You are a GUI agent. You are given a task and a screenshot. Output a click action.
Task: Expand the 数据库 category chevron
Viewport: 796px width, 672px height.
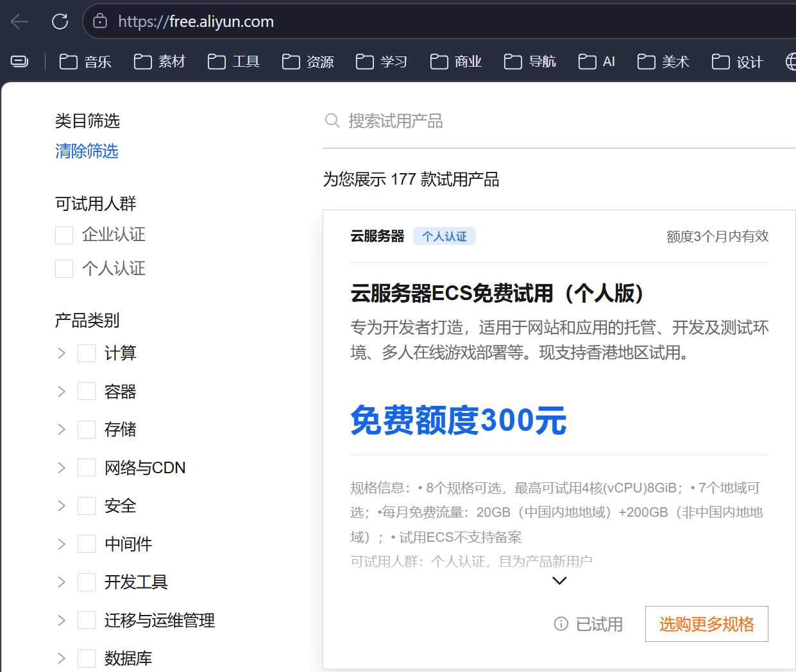62,659
